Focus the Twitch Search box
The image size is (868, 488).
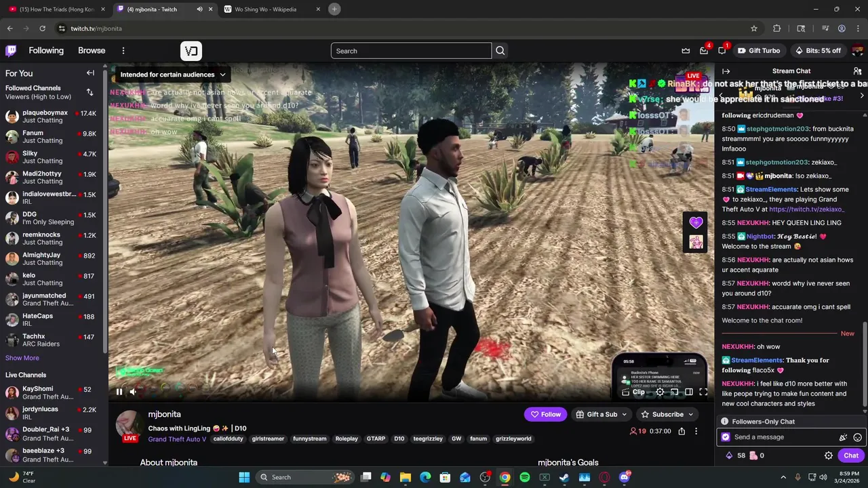point(411,51)
